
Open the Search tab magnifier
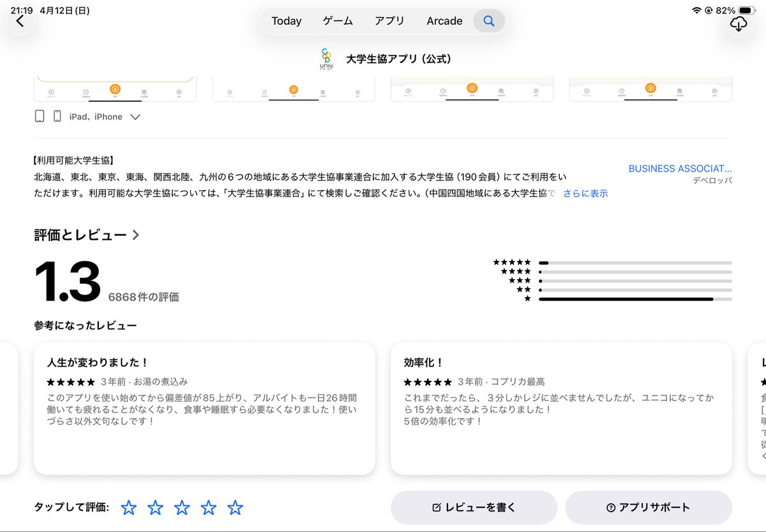489,21
